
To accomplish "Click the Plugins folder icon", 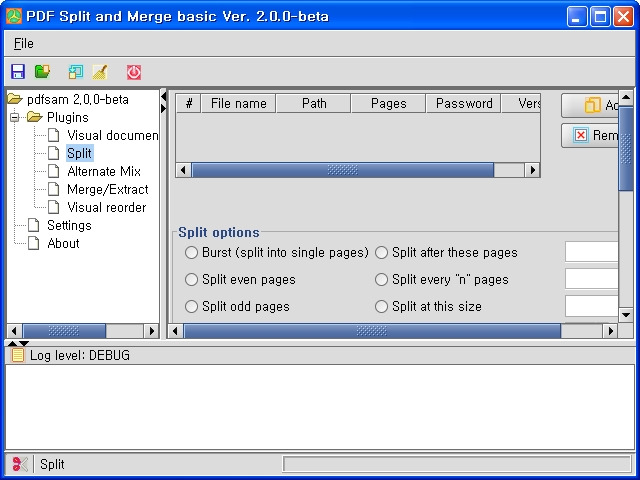I will pyautogui.click(x=35, y=117).
